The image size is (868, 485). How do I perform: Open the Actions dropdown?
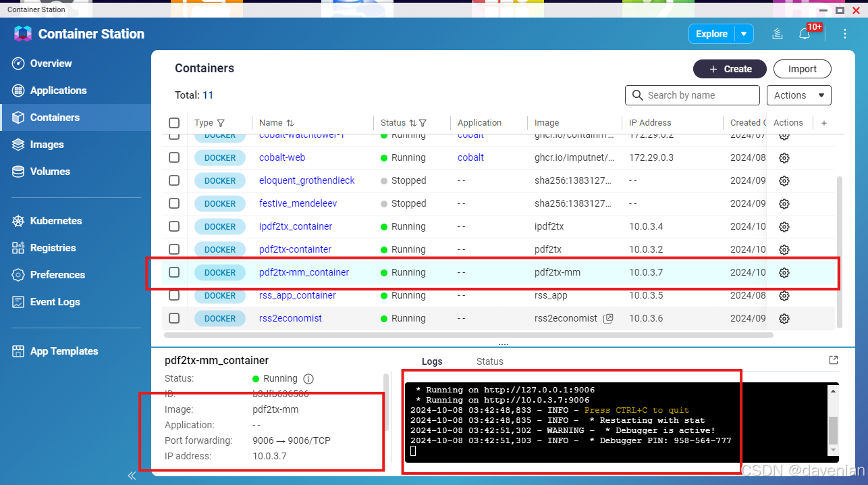(799, 95)
